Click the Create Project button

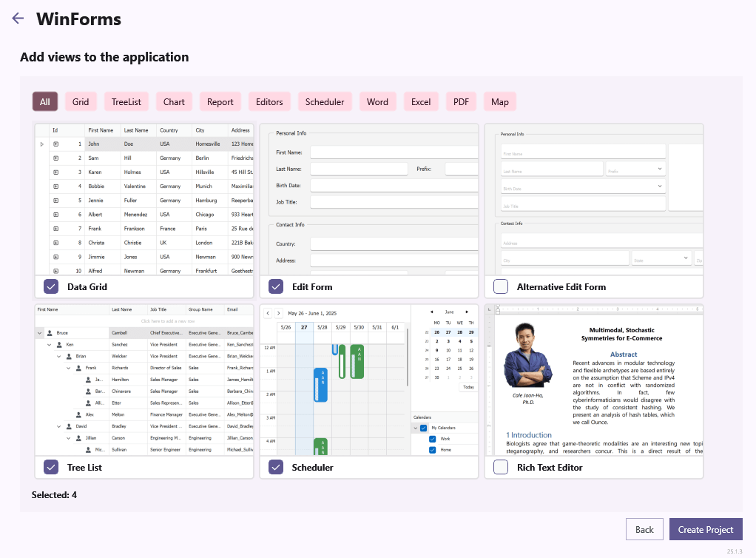click(705, 529)
